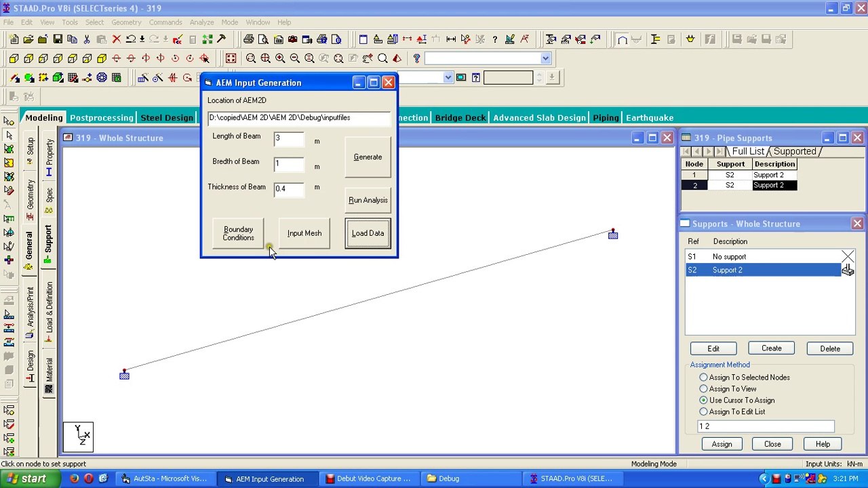Open the dropdown right of the AEM dialog
This screenshot has height=488, width=868.
coord(448,78)
